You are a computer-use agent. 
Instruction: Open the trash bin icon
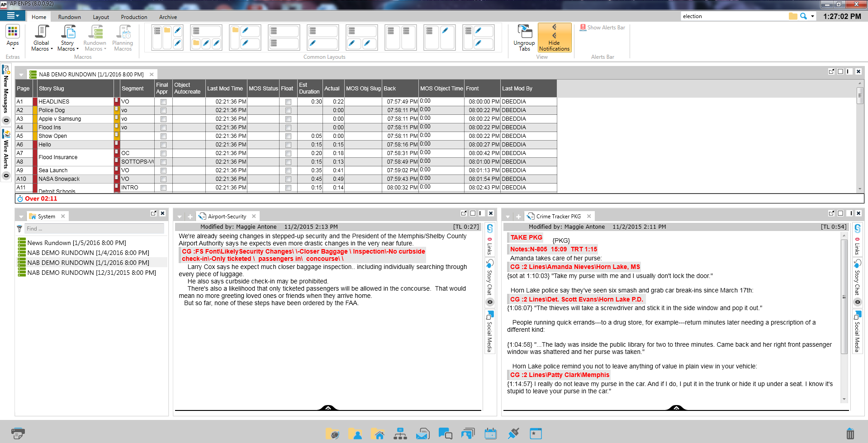pyautogui.click(x=850, y=434)
